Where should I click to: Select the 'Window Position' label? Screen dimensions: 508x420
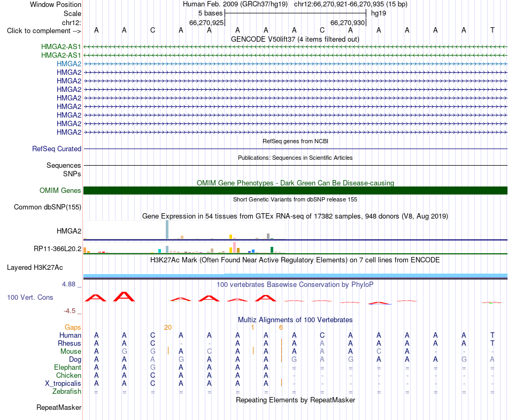[x=56, y=4]
